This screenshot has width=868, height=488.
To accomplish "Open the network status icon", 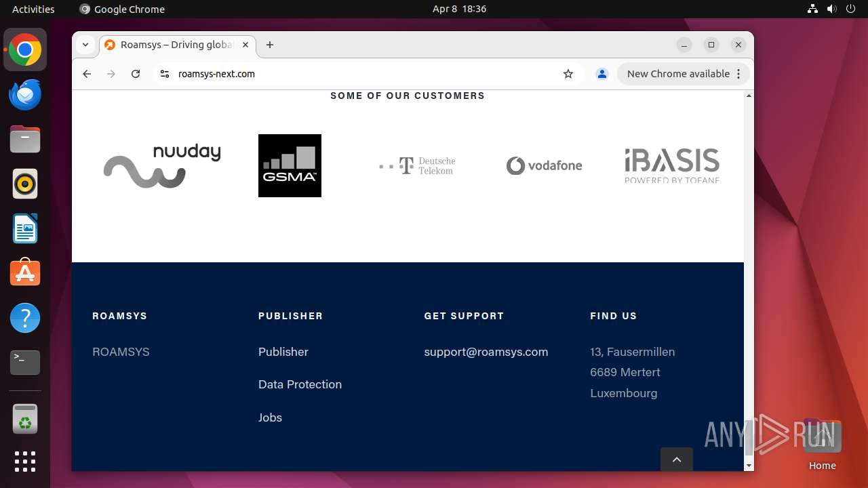I will 813,9.
